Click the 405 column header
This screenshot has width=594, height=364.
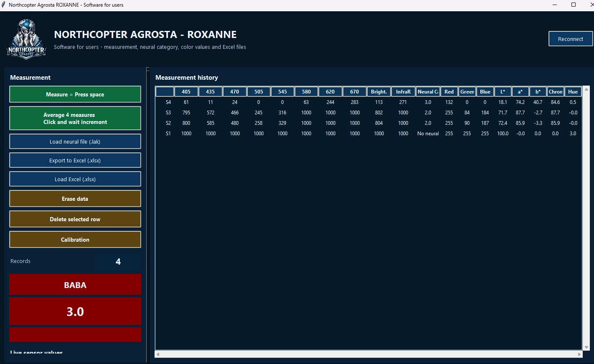[x=186, y=92]
